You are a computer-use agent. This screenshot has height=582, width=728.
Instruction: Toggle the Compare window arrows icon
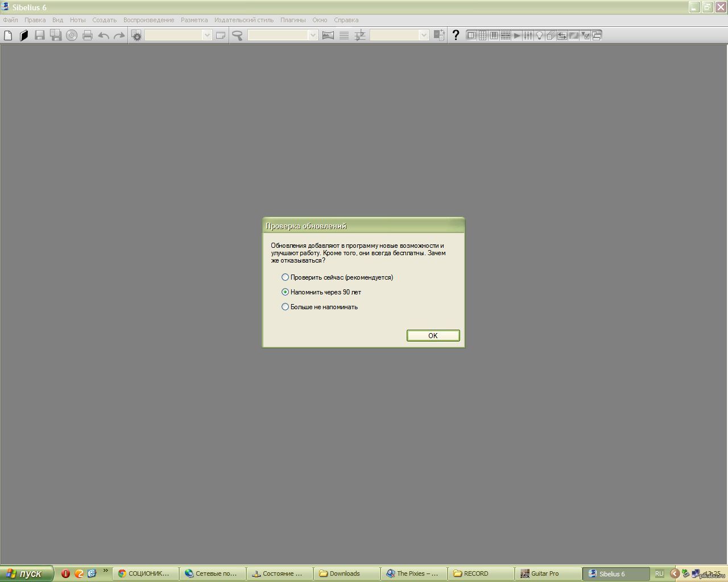(562, 35)
